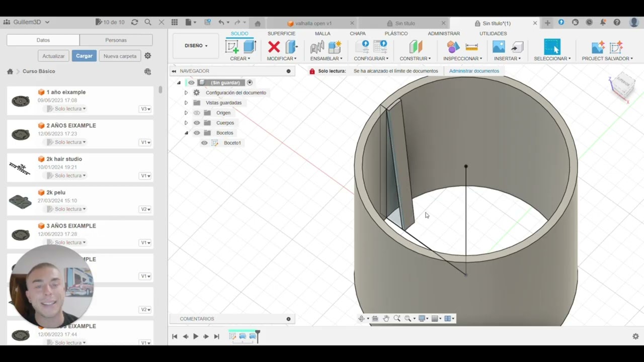Hide the Boceto1 sketch

click(x=204, y=143)
